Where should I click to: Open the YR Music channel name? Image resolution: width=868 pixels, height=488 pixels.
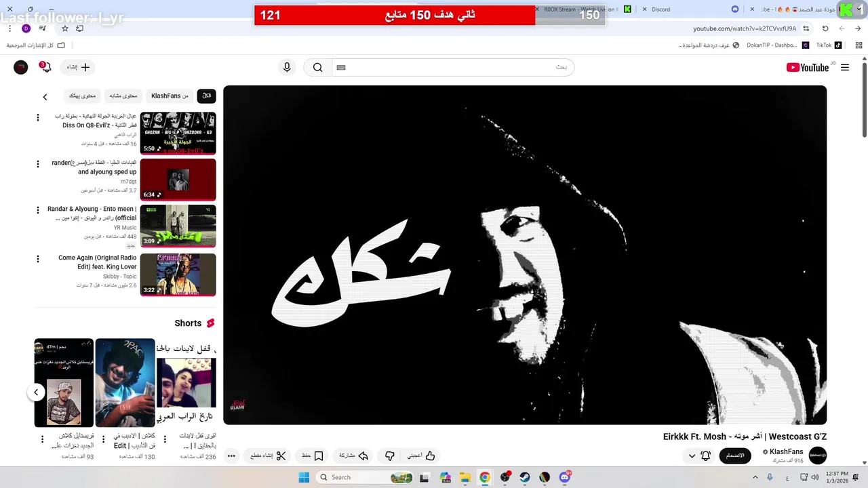coord(125,228)
